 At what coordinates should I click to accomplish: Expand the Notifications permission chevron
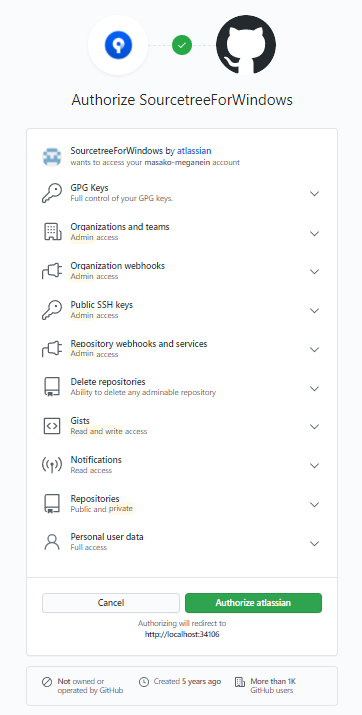pos(314,466)
